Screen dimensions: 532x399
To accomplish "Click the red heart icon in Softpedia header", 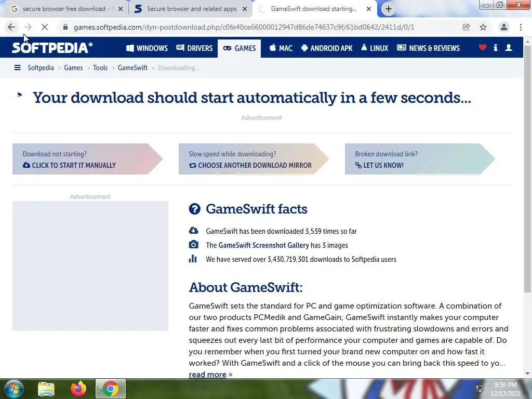I will 483,48.
